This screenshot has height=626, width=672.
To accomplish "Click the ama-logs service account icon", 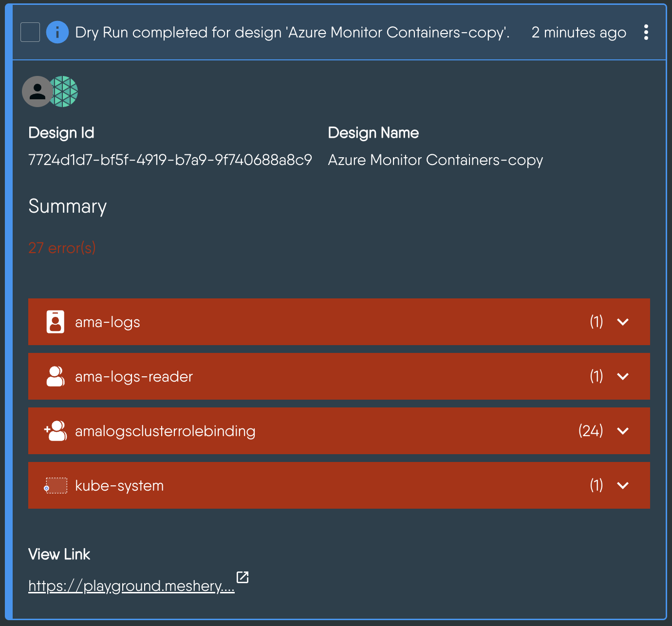I will point(56,322).
